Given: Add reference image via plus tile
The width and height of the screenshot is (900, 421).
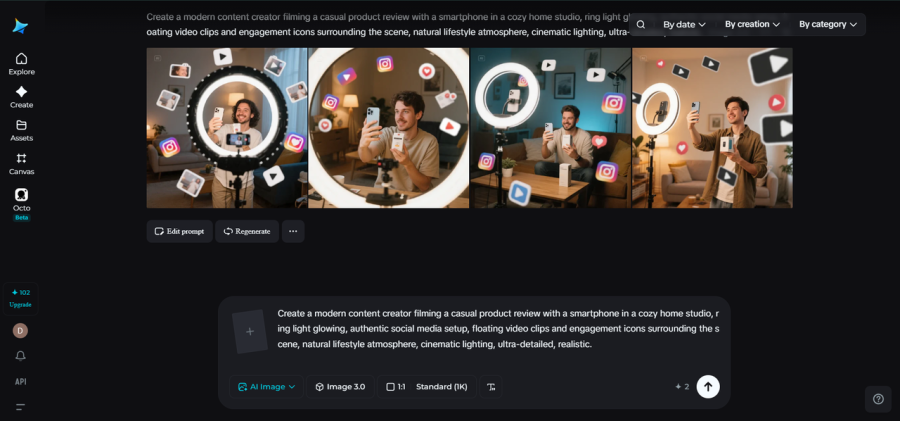Looking at the screenshot, I should coord(250,331).
